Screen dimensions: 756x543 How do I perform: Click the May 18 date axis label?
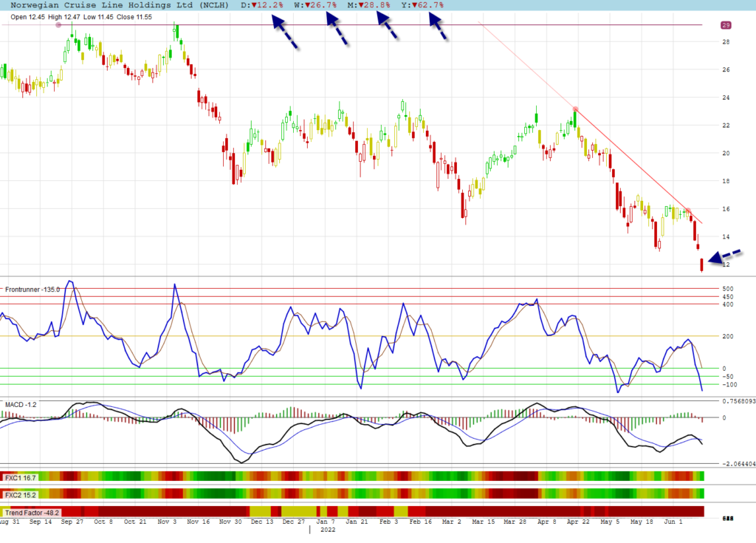click(642, 522)
